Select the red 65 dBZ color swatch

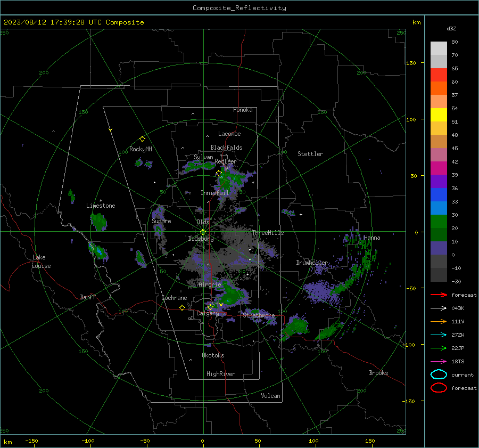click(439, 75)
